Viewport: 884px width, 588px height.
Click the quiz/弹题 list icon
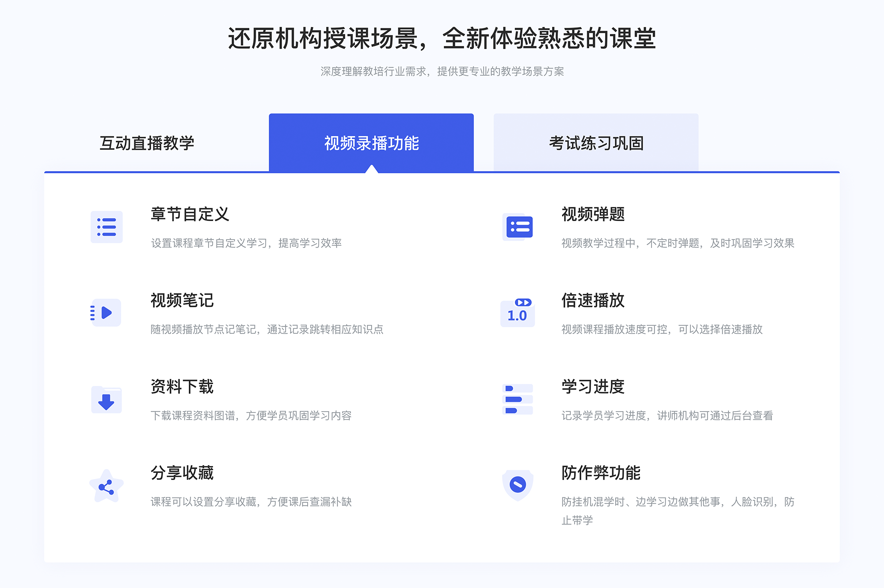coord(518,228)
